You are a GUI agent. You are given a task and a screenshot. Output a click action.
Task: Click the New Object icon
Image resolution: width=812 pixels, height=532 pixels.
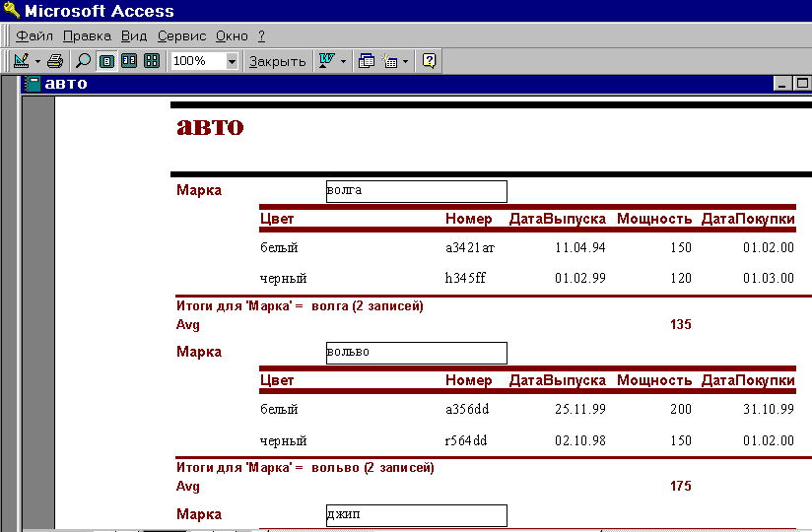pyautogui.click(x=389, y=61)
